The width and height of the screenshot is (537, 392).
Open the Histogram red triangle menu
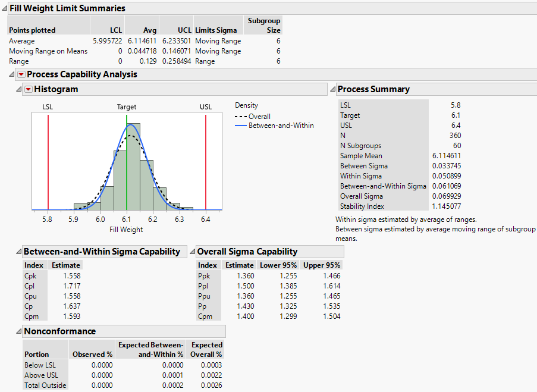tap(27, 90)
